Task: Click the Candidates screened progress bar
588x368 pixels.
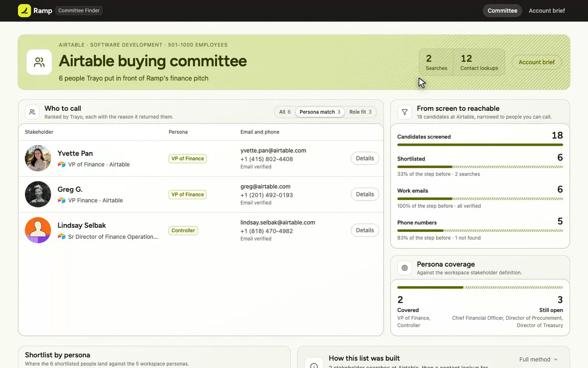Action: point(480,144)
